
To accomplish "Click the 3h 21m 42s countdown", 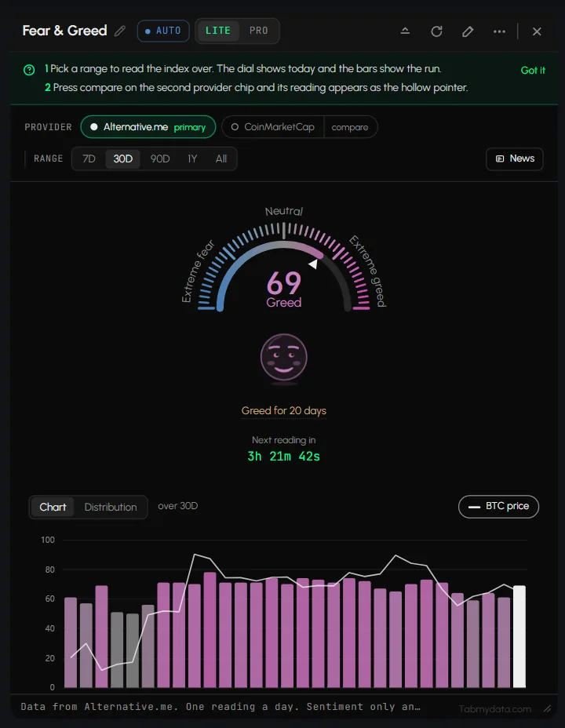I will pyautogui.click(x=283, y=457).
